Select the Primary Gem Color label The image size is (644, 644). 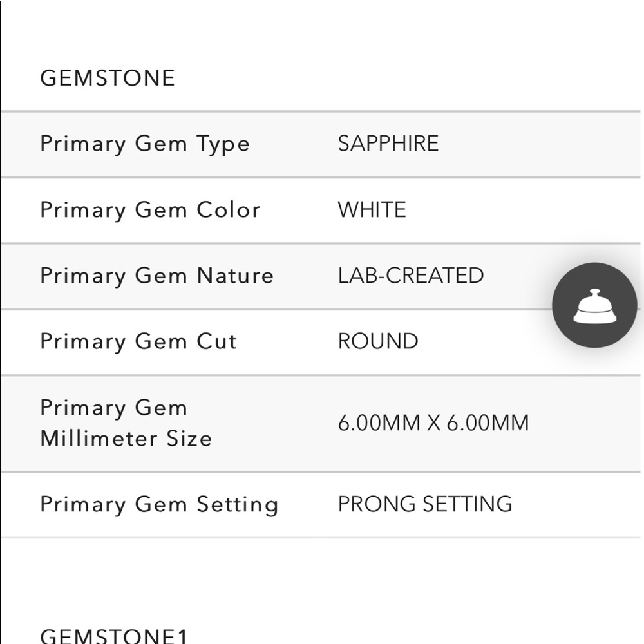pos(150,211)
